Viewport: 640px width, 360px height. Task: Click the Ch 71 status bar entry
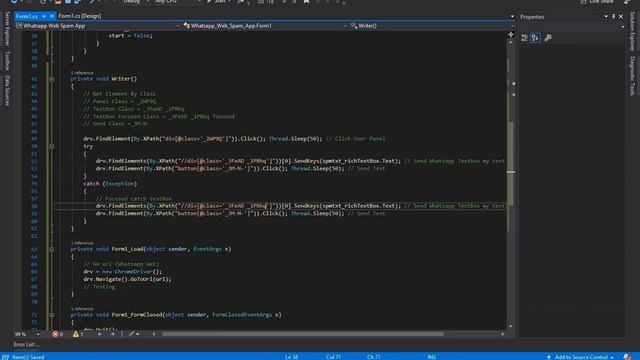pos(373,357)
